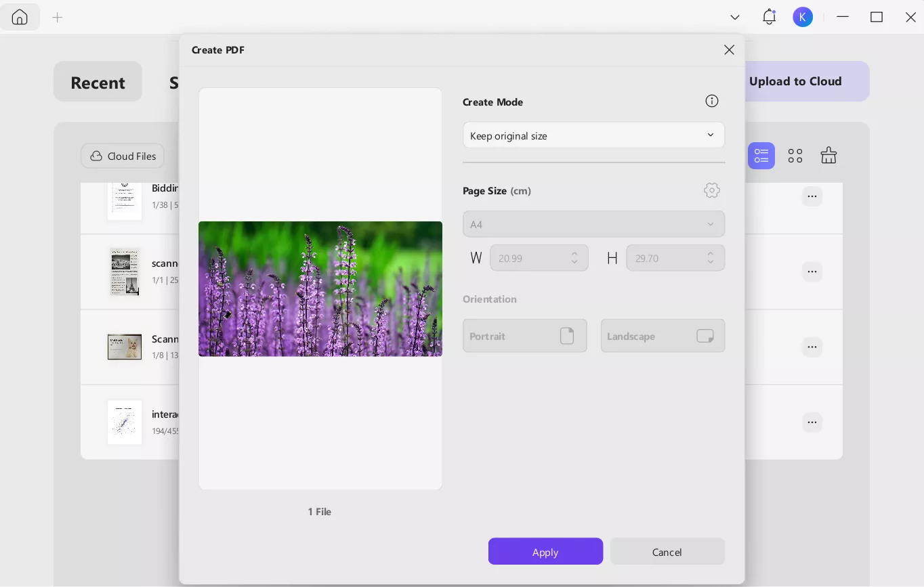Image resolution: width=924 pixels, height=587 pixels.
Task: Switch to grid view layout
Action: pos(795,156)
